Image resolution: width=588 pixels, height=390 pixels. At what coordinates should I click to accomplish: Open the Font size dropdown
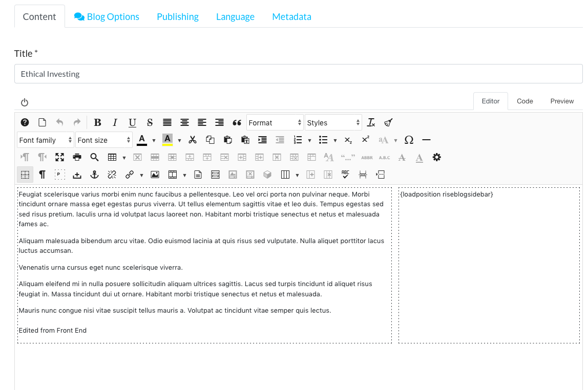pyautogui.click(x=104, y=140)
